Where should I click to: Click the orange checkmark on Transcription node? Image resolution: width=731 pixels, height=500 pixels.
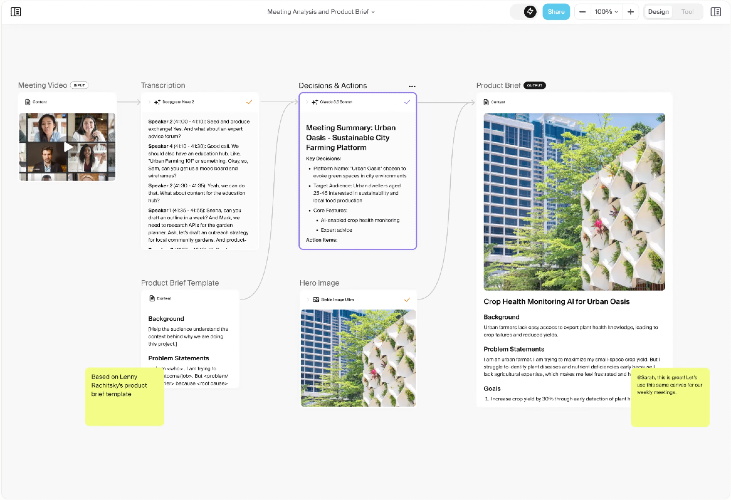[249, 102]
